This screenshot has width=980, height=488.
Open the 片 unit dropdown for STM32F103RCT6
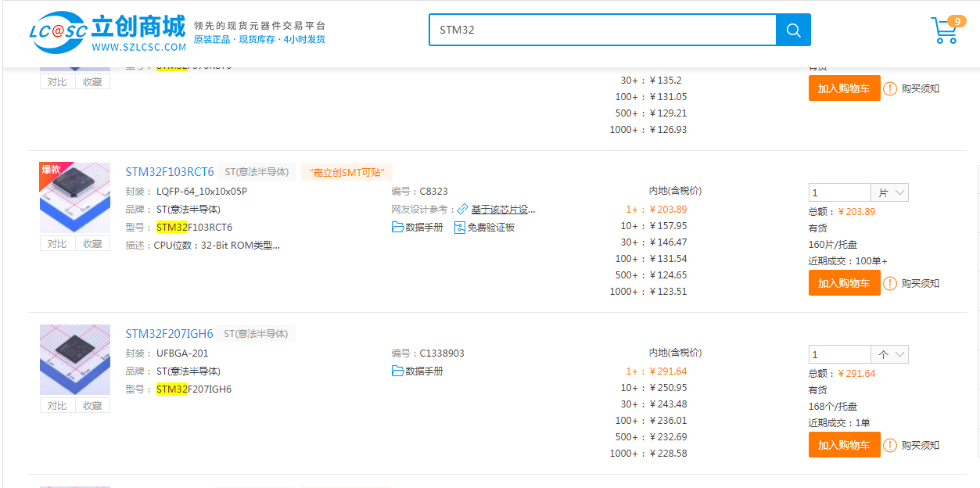coord(890,192)
